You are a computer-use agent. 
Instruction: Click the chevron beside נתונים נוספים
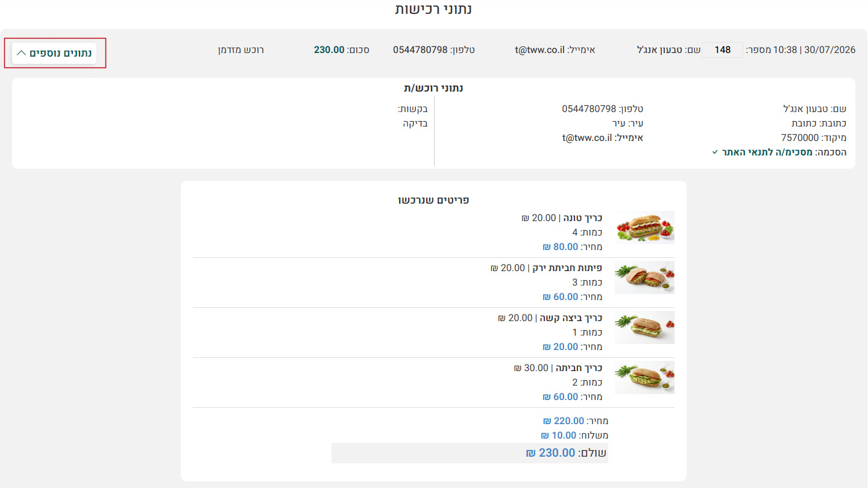[21, 53]
